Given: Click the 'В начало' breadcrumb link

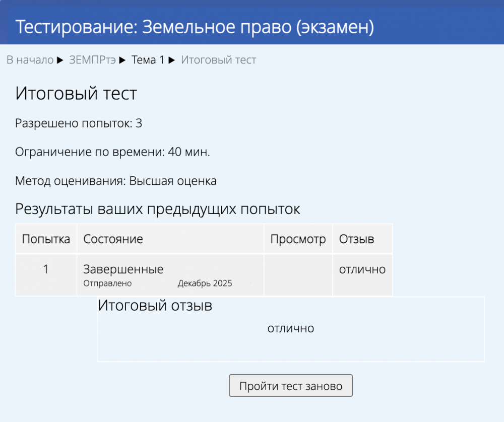Looking at the screenshot, I should coord(30,60).
